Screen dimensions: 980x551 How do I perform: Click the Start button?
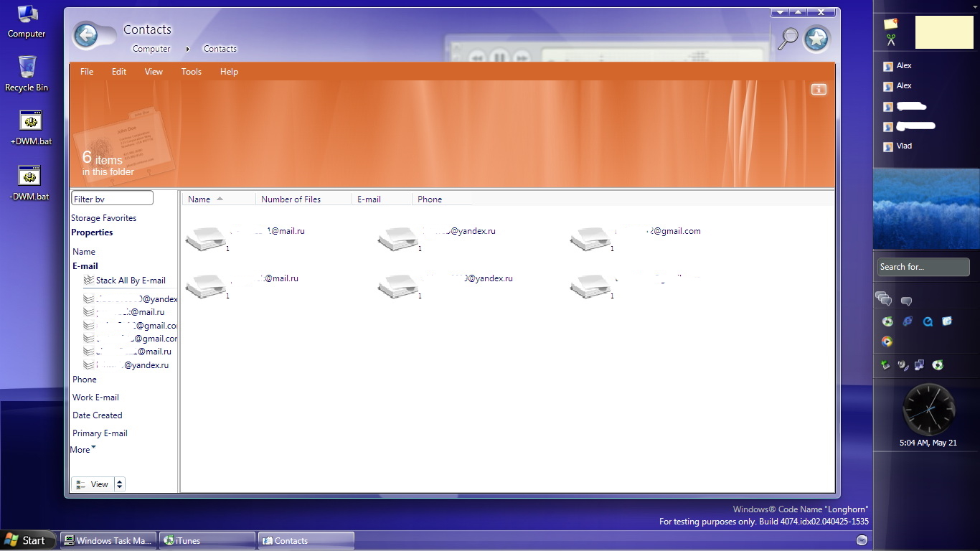click(x=26, y=540)
